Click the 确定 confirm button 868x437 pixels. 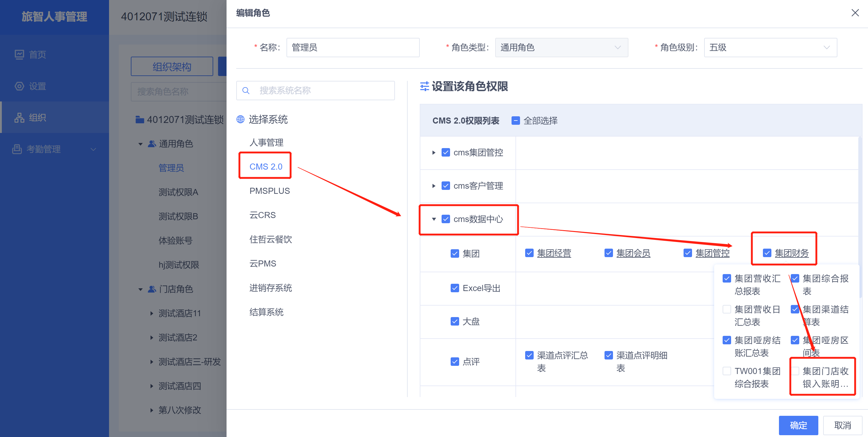[x=798, y=425]
